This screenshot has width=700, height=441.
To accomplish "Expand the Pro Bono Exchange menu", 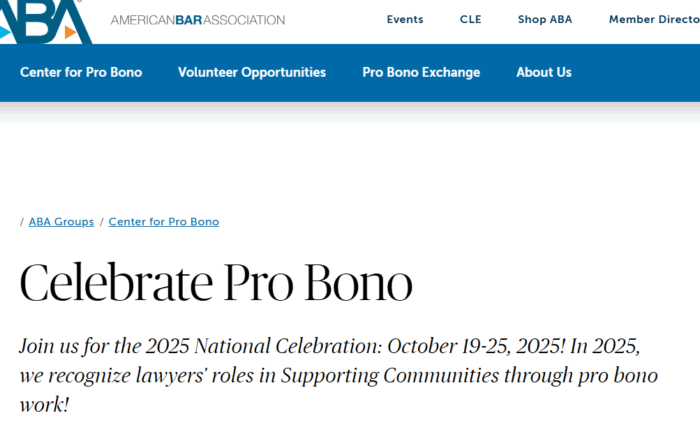I will tap(421, 72).
